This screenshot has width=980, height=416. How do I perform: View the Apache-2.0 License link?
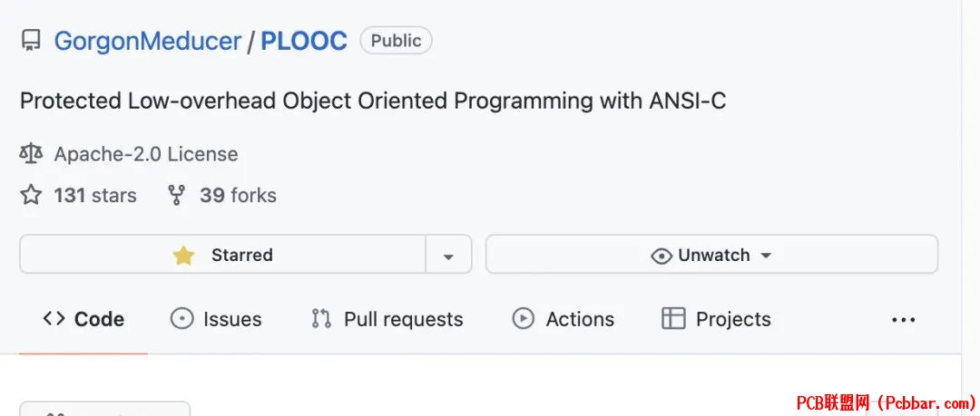click(146, 154)
